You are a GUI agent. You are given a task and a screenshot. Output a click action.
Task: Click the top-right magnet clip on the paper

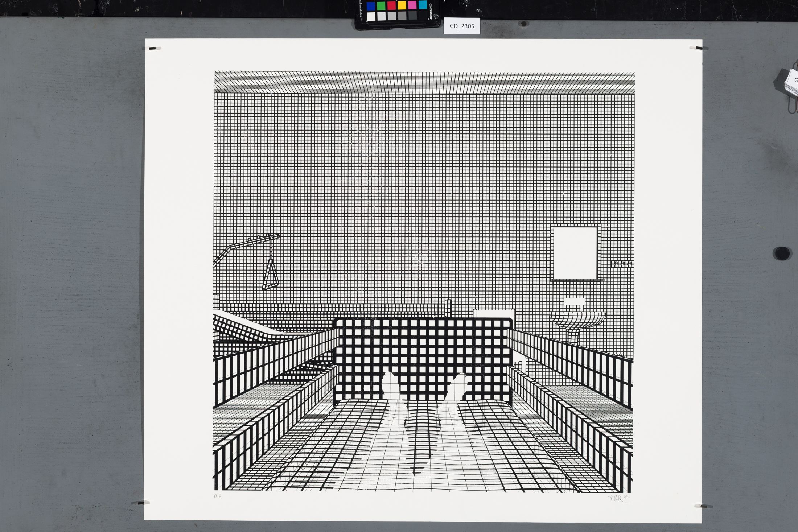click(698, 48)
